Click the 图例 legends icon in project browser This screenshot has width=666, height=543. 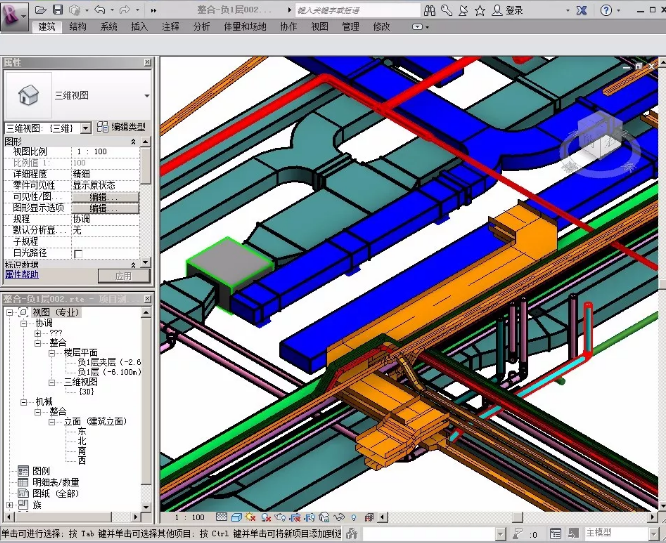tap(23, 471)
